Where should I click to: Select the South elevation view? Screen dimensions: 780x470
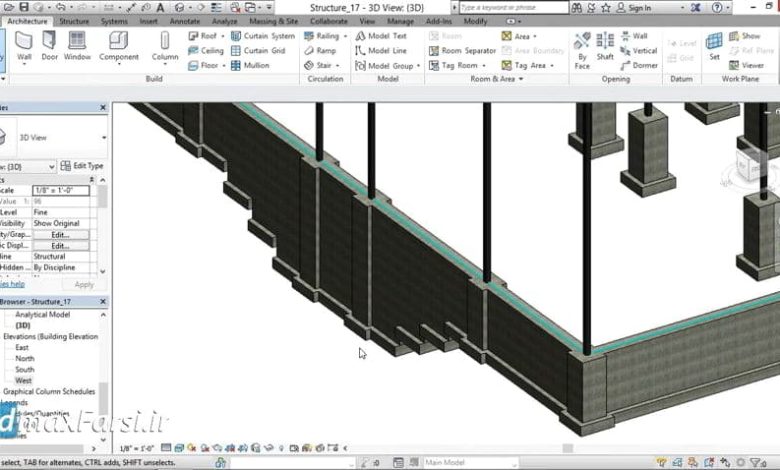[25, 370]
